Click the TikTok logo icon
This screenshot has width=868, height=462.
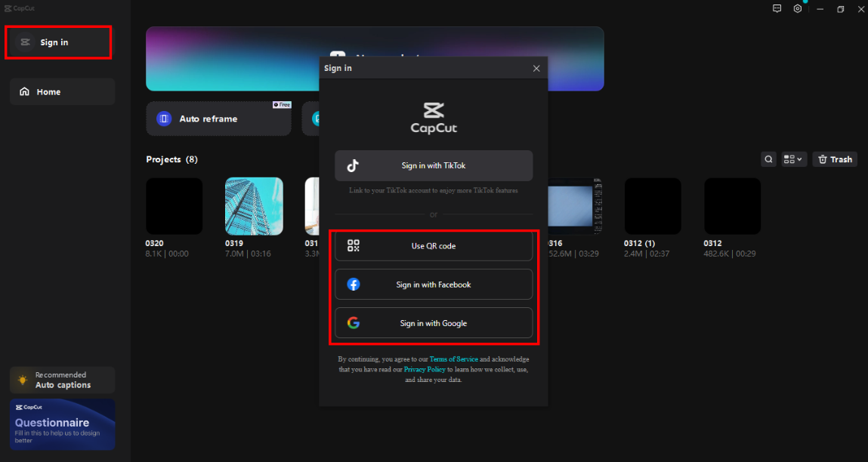point(354,165)
